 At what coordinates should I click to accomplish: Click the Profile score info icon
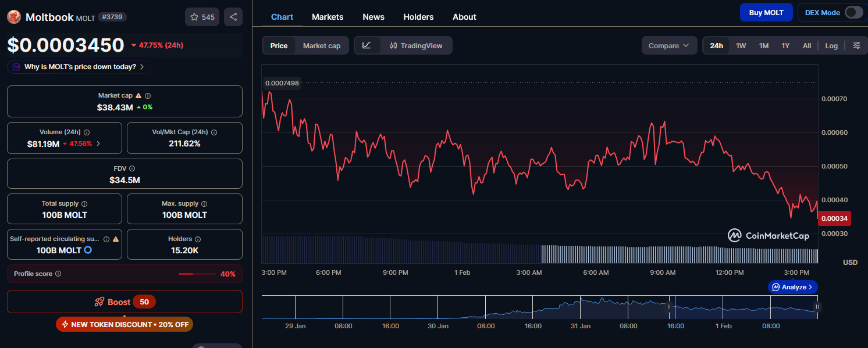(58, 274)
